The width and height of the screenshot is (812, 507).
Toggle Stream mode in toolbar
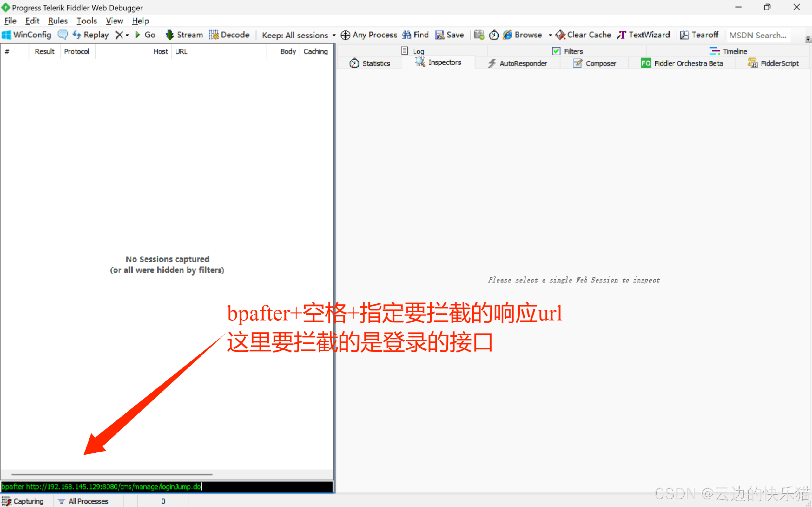(184, 35)
